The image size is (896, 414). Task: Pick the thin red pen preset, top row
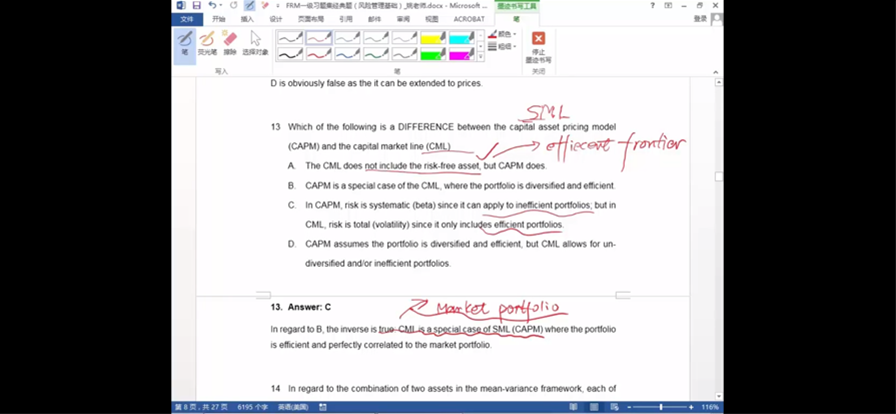click(x=319, y=38)
